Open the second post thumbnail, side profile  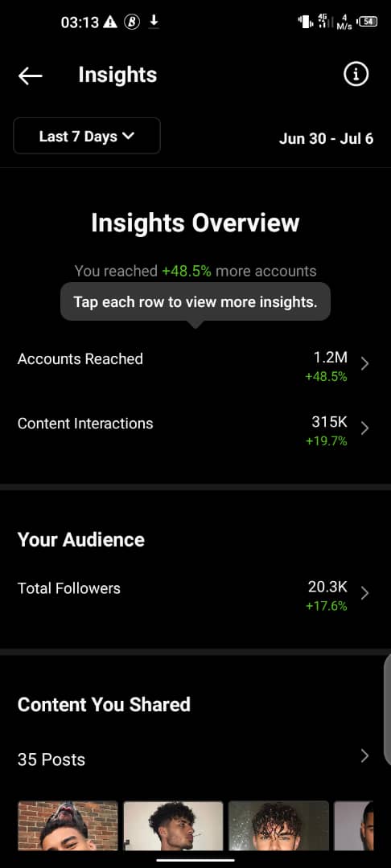tap(173, 825)
